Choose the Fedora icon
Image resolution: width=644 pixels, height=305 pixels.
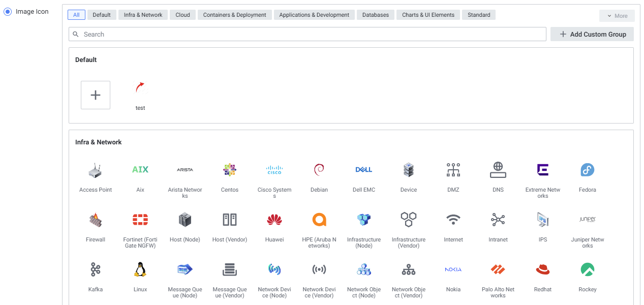tap(587, 170)
